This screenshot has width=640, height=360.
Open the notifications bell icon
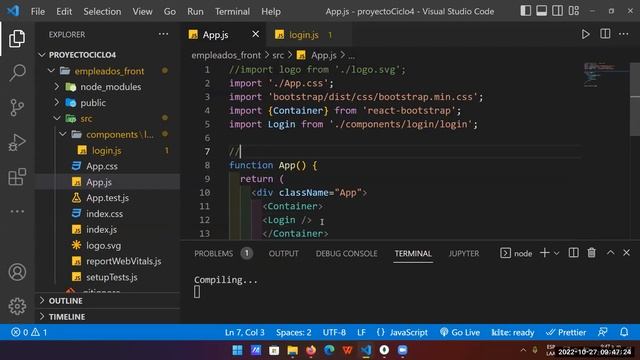click(624, 332)
